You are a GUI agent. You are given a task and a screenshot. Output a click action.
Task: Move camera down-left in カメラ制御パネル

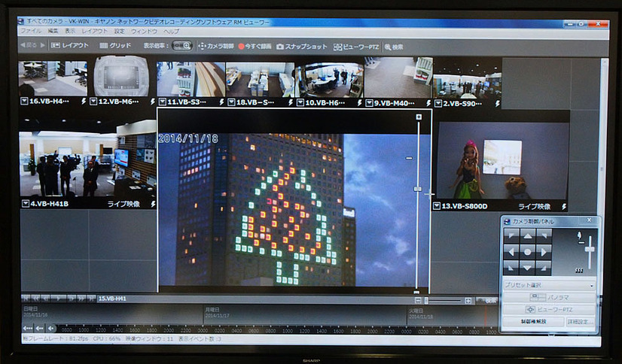511,268
